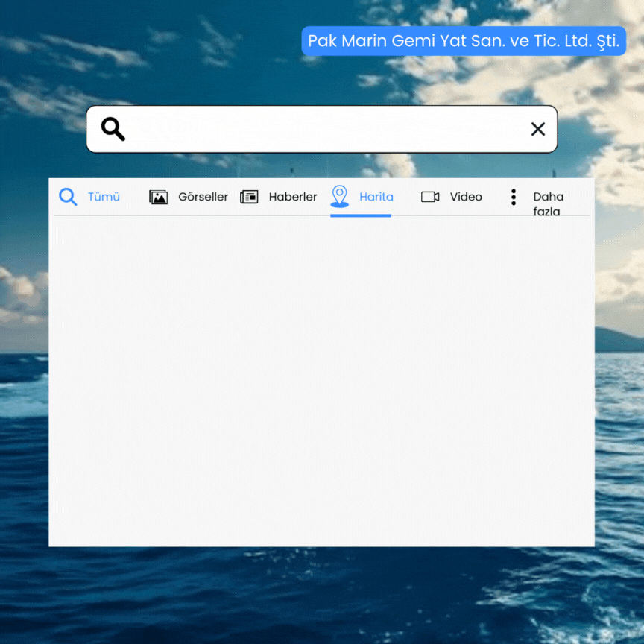
Task: Click the blue magnifier icon beside Tümü
Action: 68,197
